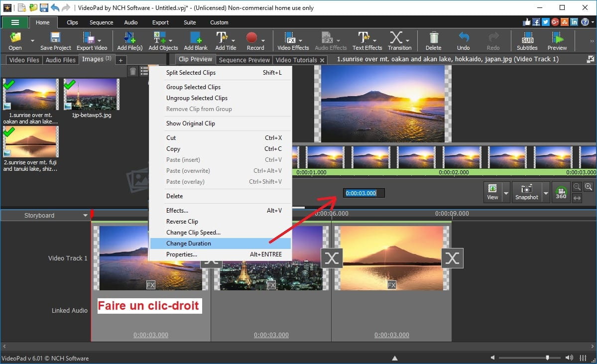Pop out the preview panel icon
This screenshot has height=364, width=597.
coord(590,59)
